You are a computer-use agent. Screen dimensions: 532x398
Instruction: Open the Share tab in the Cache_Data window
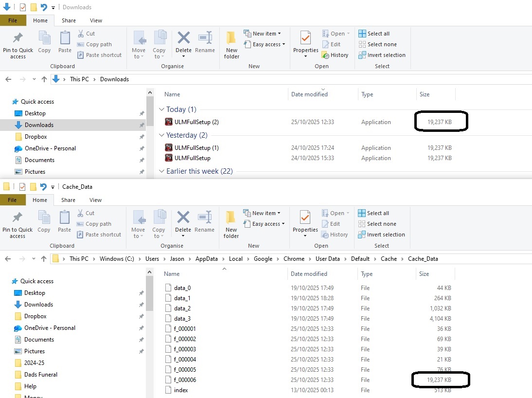click(68, 200)
